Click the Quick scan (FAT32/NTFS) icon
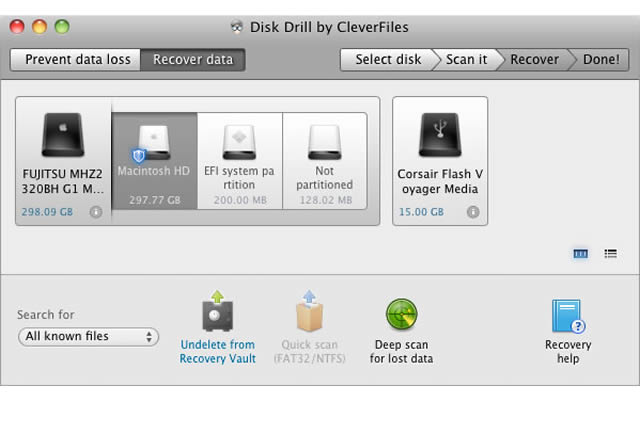Image resolution: width=640 pixels, height=428 pixels. (310, 313)
